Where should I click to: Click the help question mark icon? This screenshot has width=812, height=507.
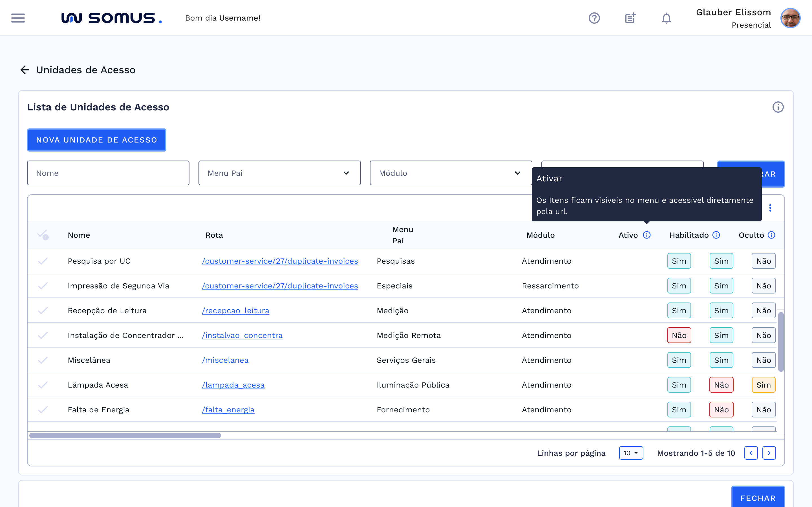click(x=594, y=18)
